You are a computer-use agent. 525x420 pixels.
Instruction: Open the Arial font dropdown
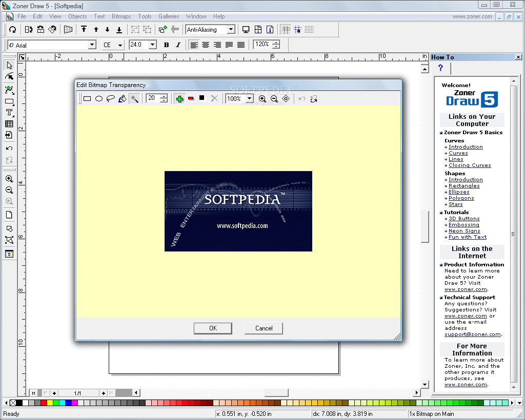point(92,45)
